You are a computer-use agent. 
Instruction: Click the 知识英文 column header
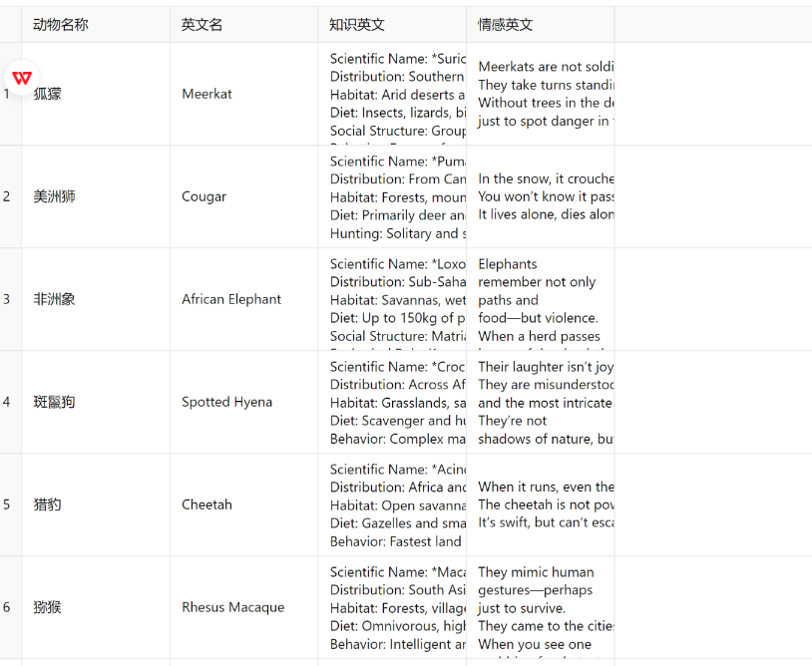tap(357, 24)
